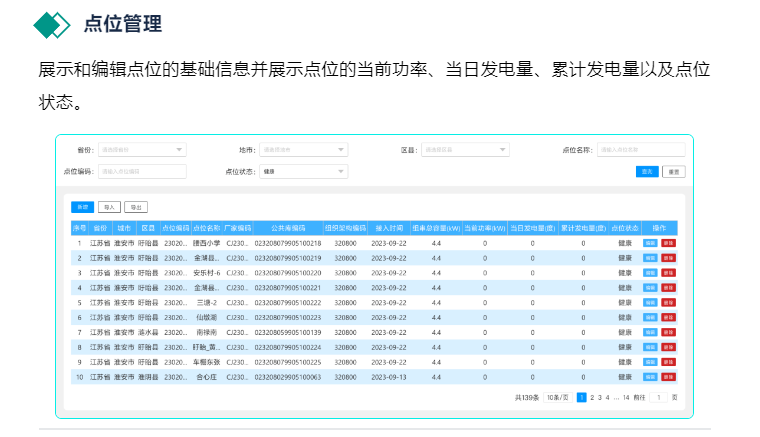Jump to page 14 in pagination

(x=626, y=398)
